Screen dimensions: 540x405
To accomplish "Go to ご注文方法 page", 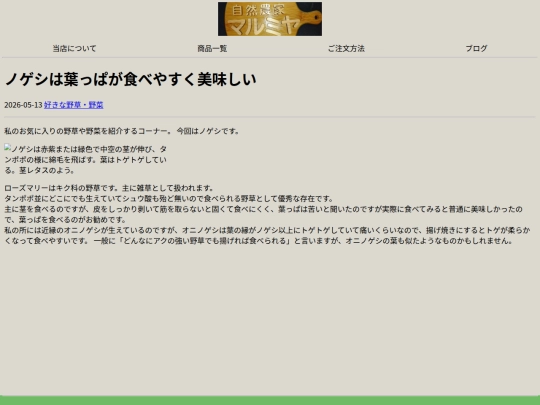I will tap(346, 49).
